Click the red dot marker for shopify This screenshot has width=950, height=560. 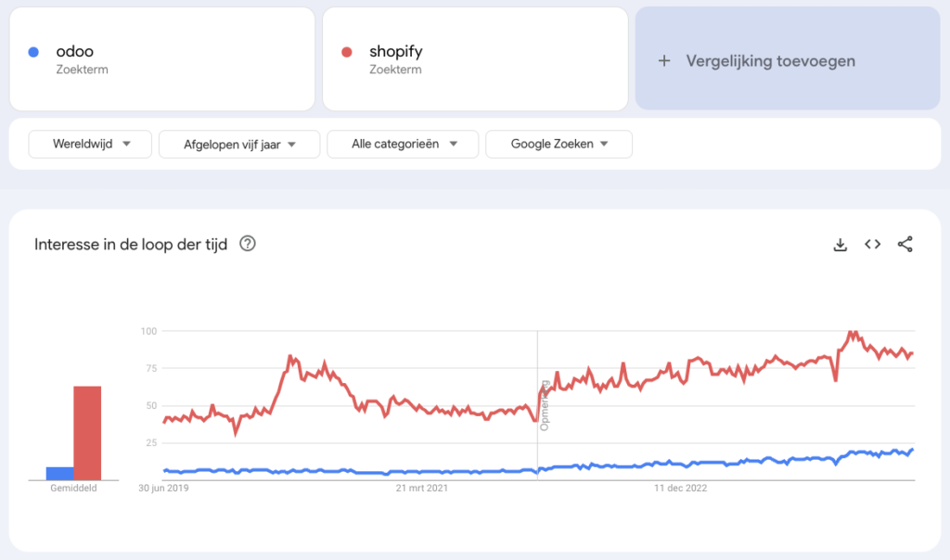pos(347,51)
